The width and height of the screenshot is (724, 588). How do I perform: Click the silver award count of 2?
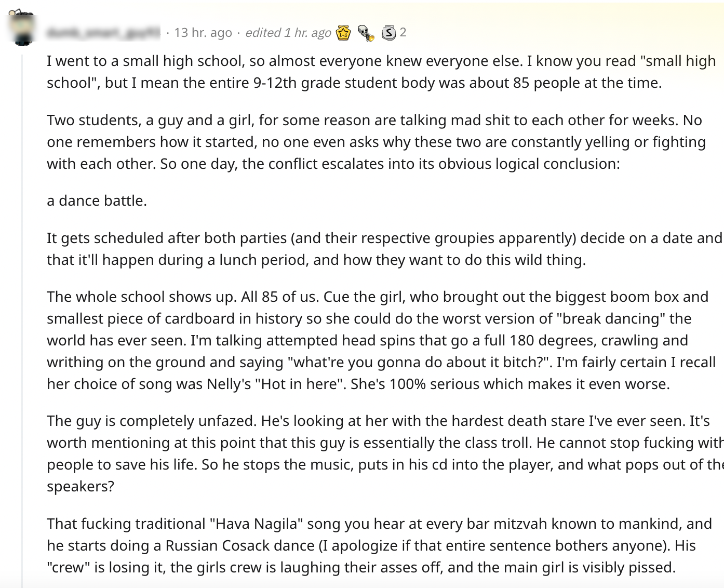point(403,32)
